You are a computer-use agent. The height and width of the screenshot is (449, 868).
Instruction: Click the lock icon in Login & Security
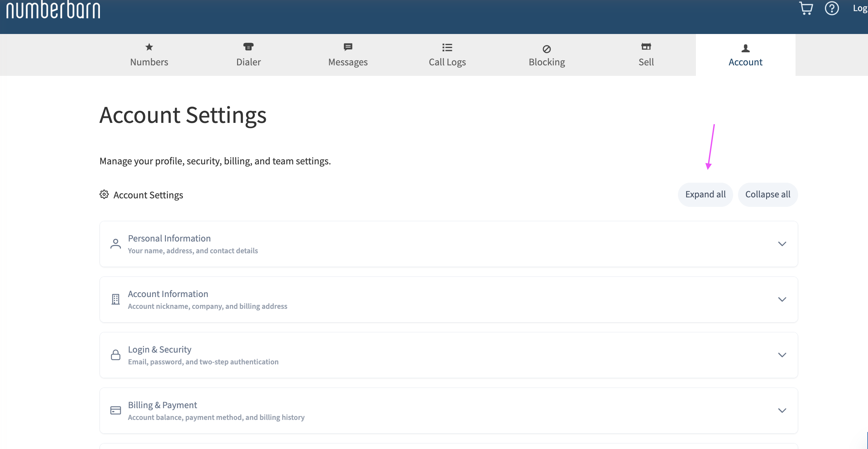pyautogui.click(x=116, y=355)
